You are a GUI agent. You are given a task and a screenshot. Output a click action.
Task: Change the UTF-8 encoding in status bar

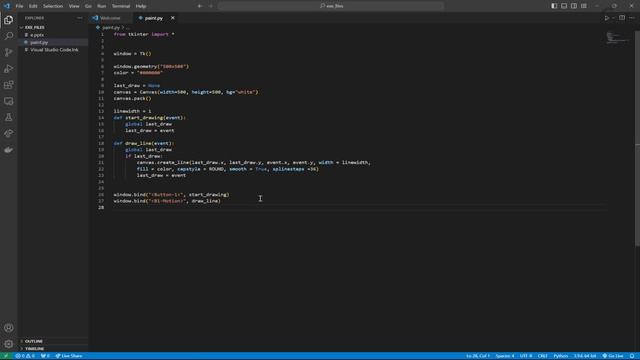click(526, 356)
